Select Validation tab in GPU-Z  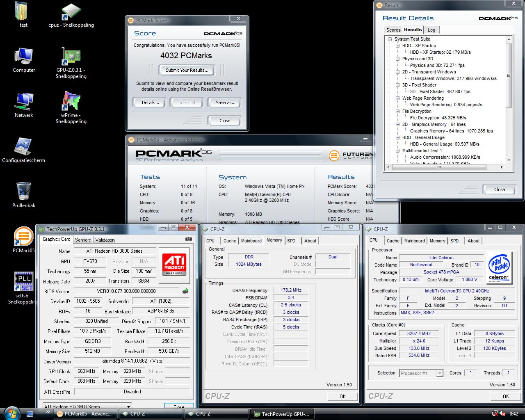[x=105, y=240]
